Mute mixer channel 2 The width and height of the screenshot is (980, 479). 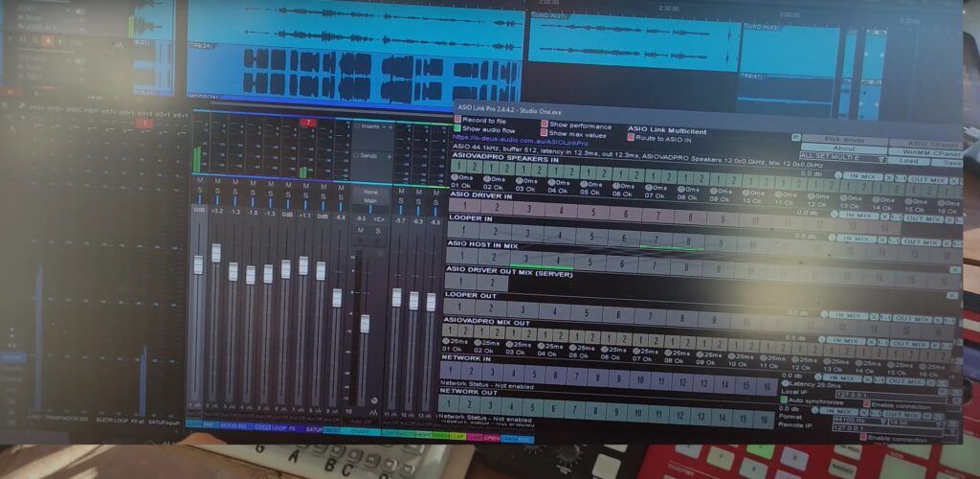pyautogui.click(x=217, y=182)
